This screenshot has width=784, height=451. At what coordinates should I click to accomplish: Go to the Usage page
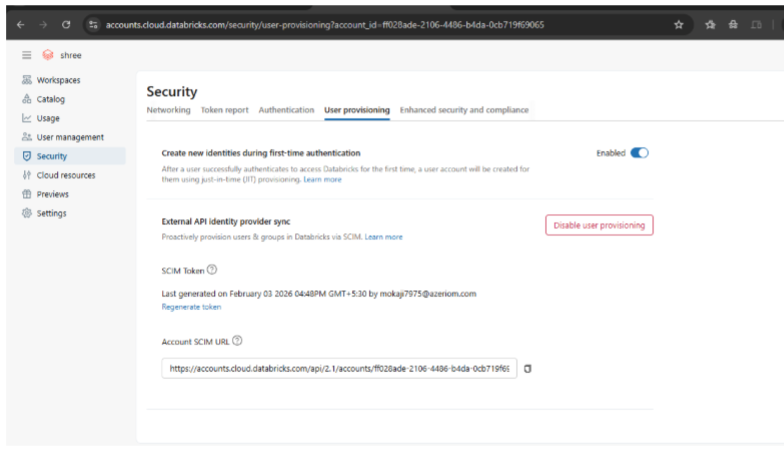point(48,118)
